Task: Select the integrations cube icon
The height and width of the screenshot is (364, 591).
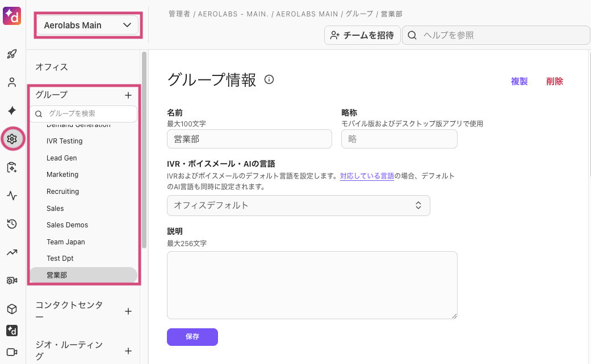Action: click(12, 309)
